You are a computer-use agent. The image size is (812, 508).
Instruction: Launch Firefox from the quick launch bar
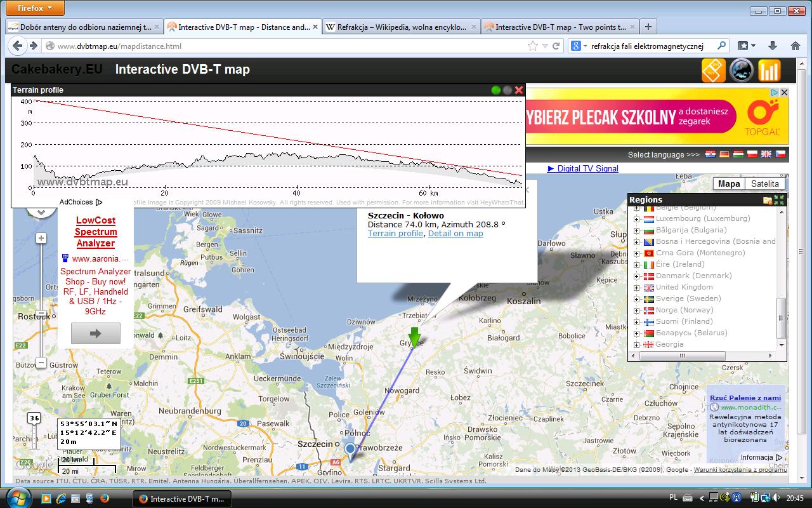pos(103,498)
